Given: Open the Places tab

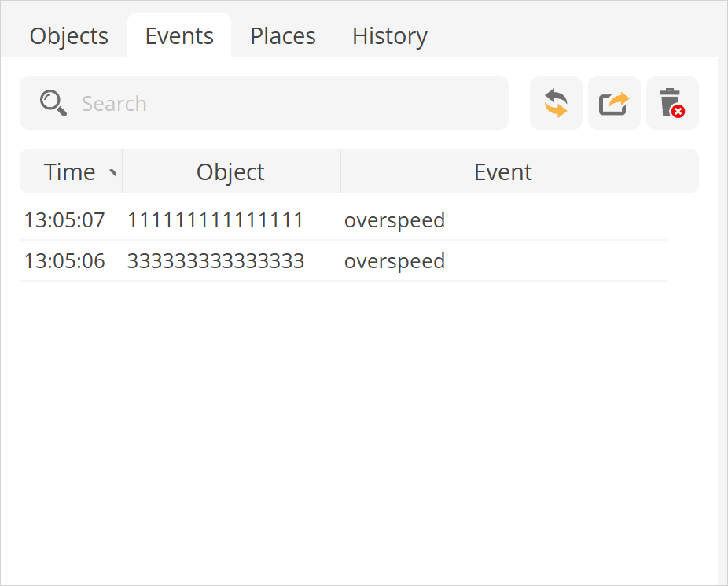Looking at the screenshot, I should point(283,36).
